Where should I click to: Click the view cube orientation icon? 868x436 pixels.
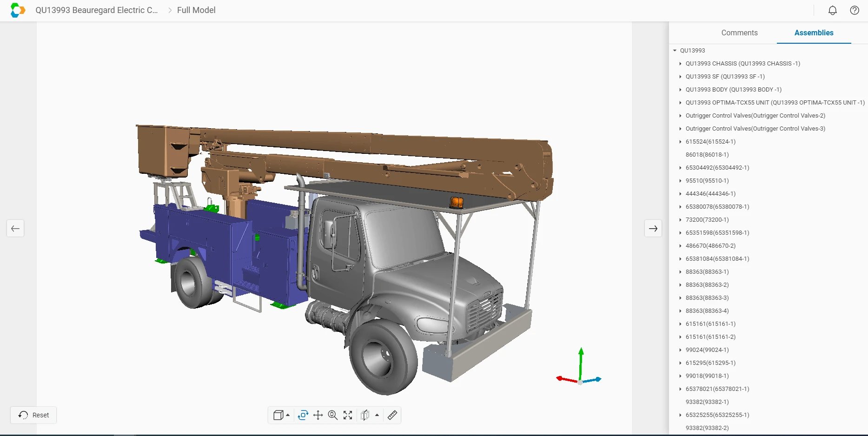click(x=278, y=415)
